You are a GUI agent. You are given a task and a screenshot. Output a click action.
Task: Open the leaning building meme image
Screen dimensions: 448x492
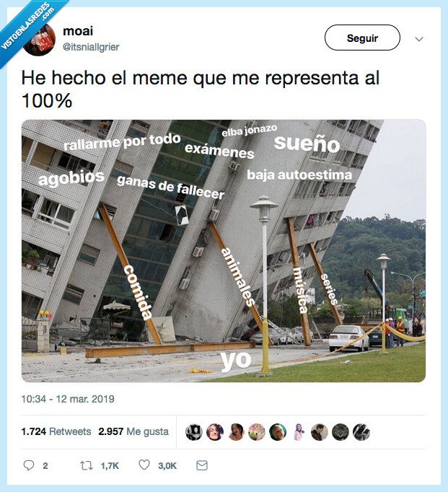[x=224, y=251]
